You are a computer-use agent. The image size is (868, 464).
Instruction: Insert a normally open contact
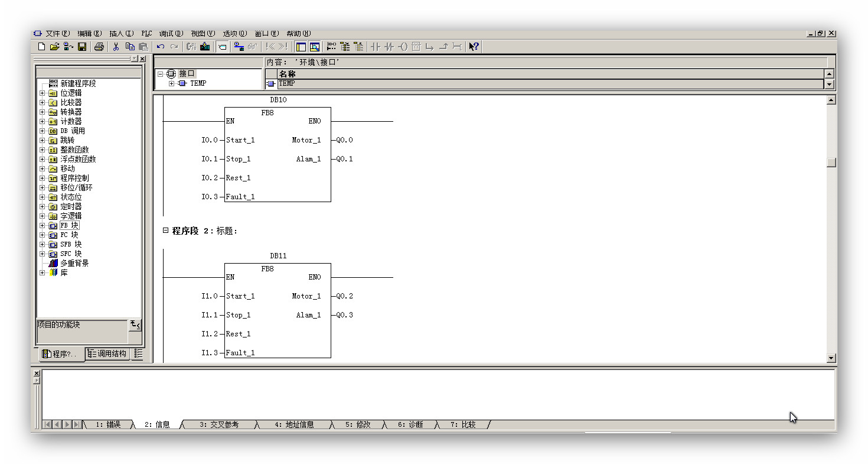[376, 47]
